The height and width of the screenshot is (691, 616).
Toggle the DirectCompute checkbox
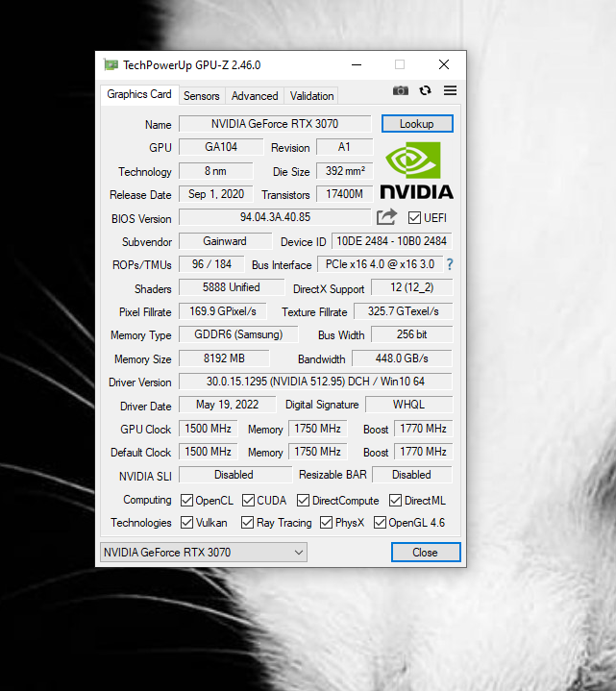pos(303,500)
